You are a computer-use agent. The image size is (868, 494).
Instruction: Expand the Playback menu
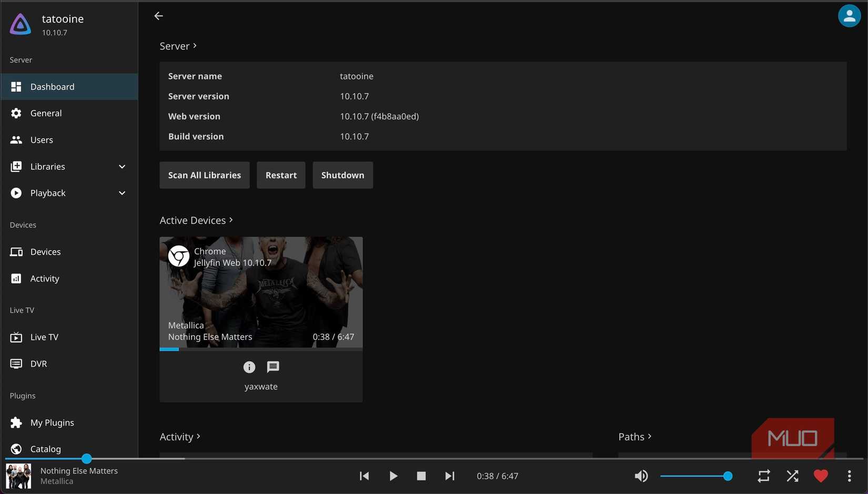69,193
